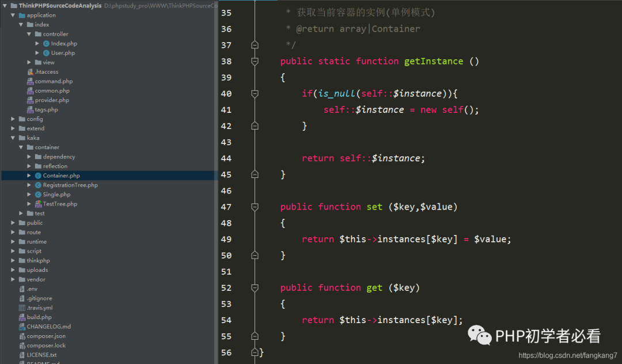622x364 pixels.
Task: Click the LICENSE.txt file icon
Action: coord(22,355)
